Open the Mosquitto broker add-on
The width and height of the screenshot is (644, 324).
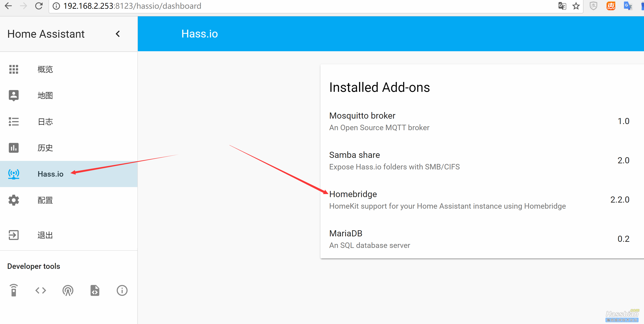tap(482, 121)
